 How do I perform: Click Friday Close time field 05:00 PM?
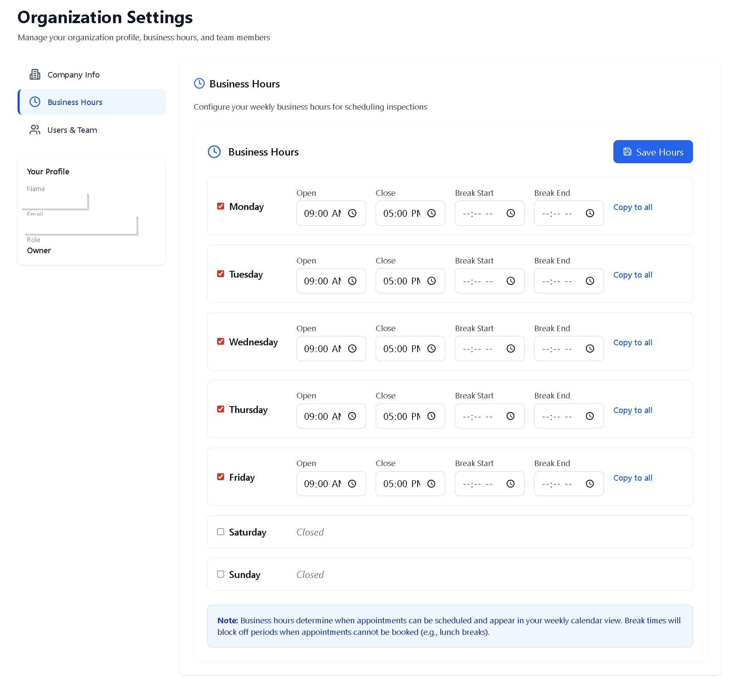[410, 484]
